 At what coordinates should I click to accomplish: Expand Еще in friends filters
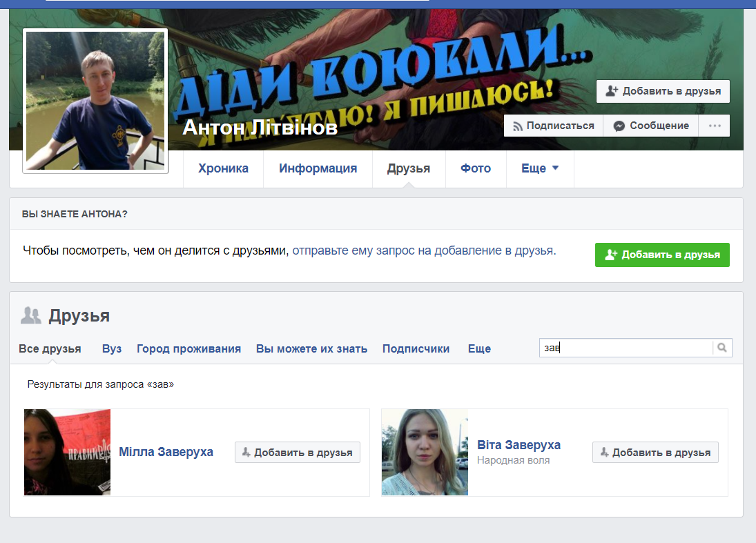479,349
